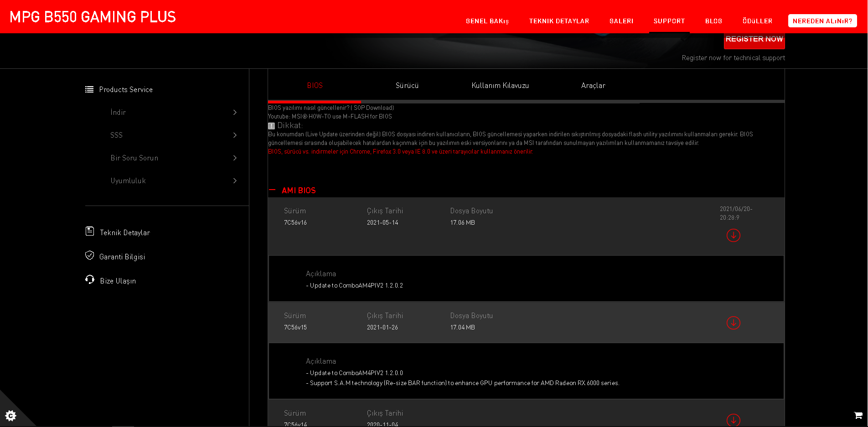Image resolution: width=868 pixels, height=427 pixels.
Task: Open the shopping cart icon
Action: point(858,415)
